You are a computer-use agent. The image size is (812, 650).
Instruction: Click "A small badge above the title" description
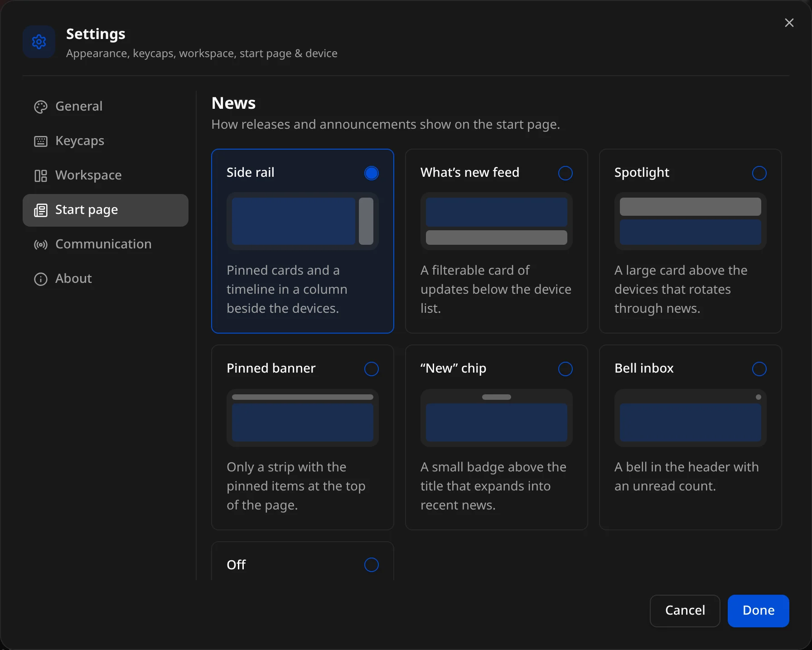pyautogui.click(x=493, y=486)
